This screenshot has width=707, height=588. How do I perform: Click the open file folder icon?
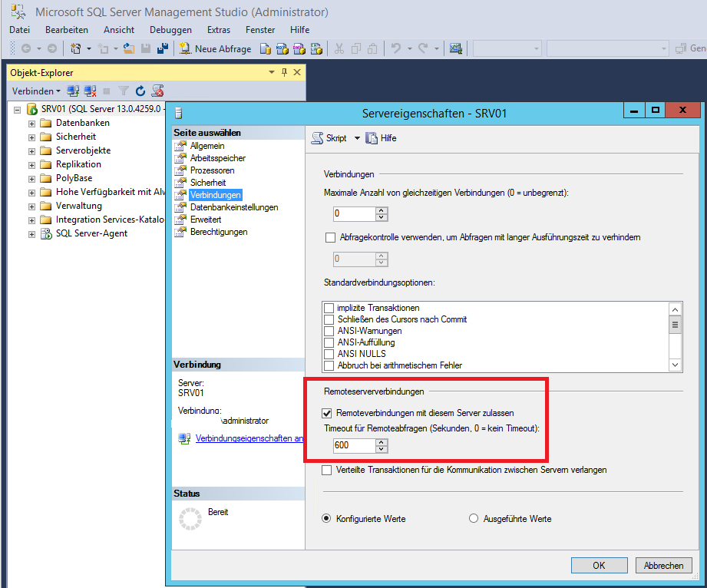tap(130, 48)
